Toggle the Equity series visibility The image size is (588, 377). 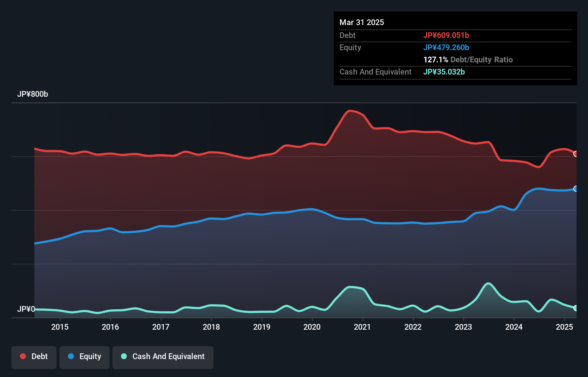click(85, 357)
